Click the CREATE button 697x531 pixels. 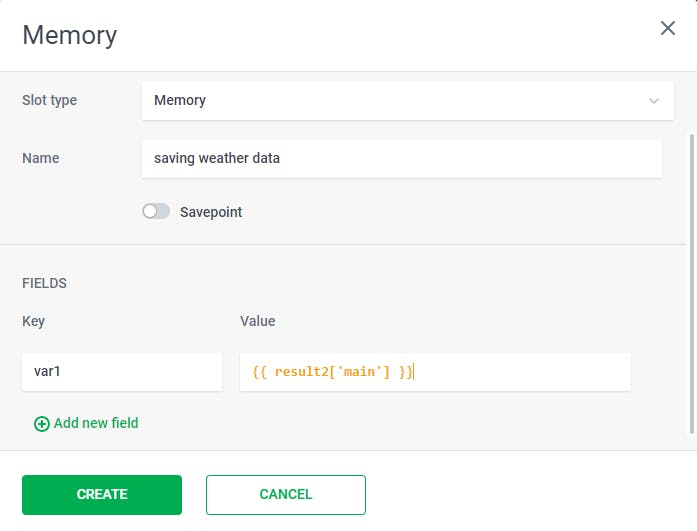pos(102,495)
